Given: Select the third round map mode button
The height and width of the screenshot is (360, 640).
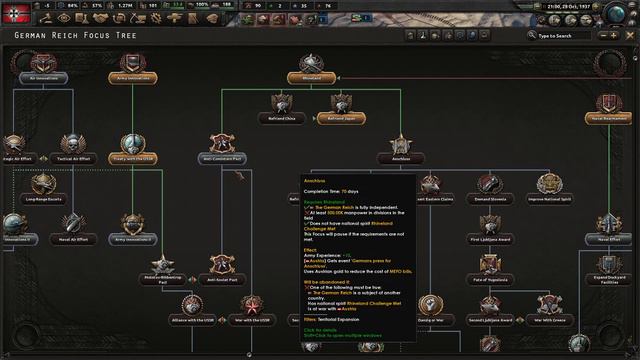Looking at the screenshot, I should click(586, 20).
